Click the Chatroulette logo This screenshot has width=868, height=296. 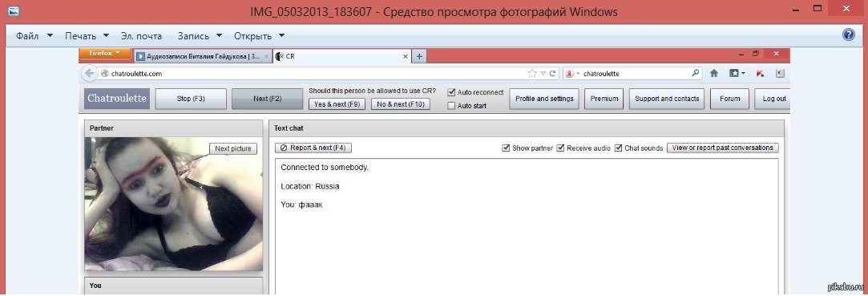click(x=117, y=99)
